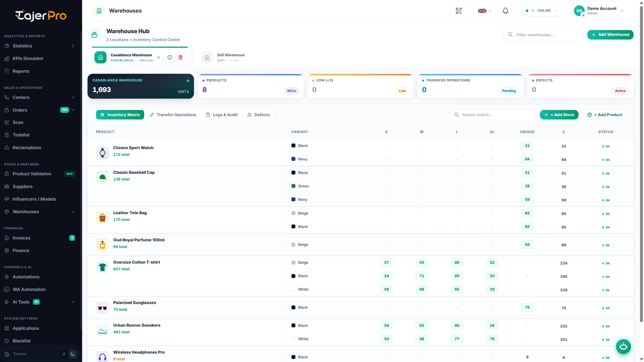Expand Statistics submenu
The height and width of the screenshot is (362, 644).
73,46
